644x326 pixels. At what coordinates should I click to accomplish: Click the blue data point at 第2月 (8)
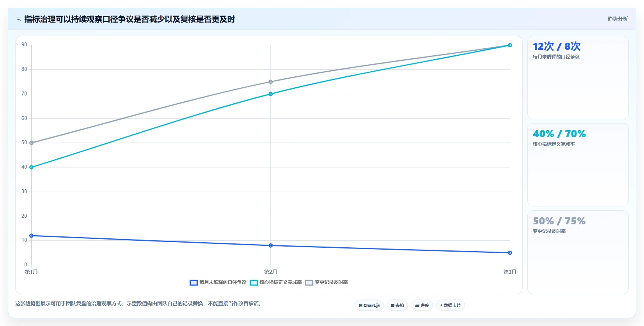271,245
